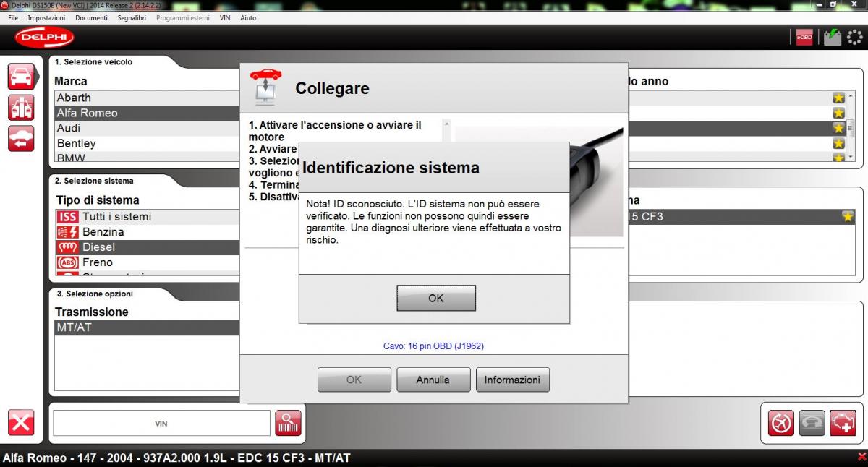Open the VIN menu

(x=225, y=17)
